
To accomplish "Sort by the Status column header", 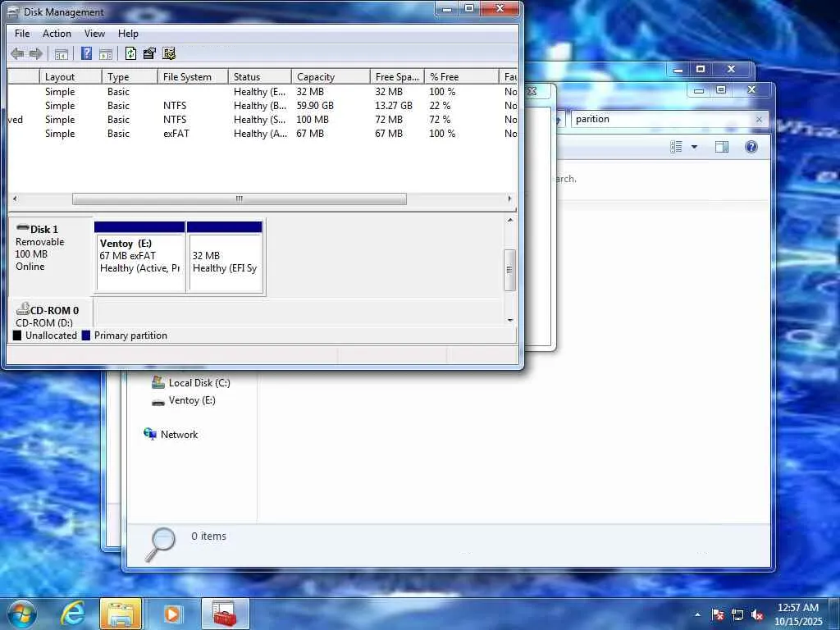I will click(x=260, y=76).
